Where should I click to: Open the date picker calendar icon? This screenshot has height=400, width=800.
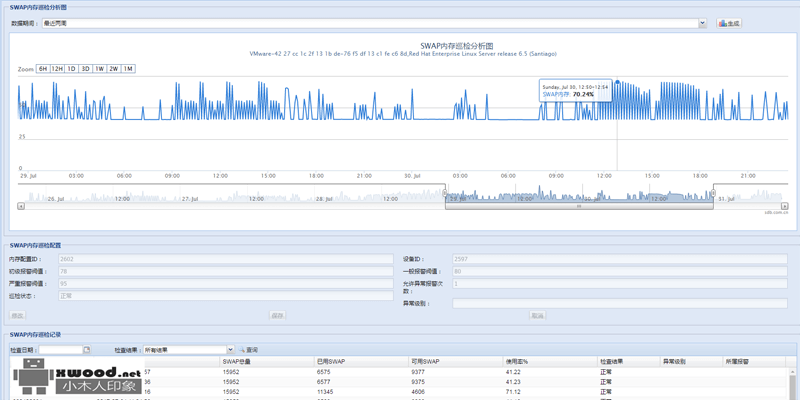pyautogui.click(x=87, y=349)
